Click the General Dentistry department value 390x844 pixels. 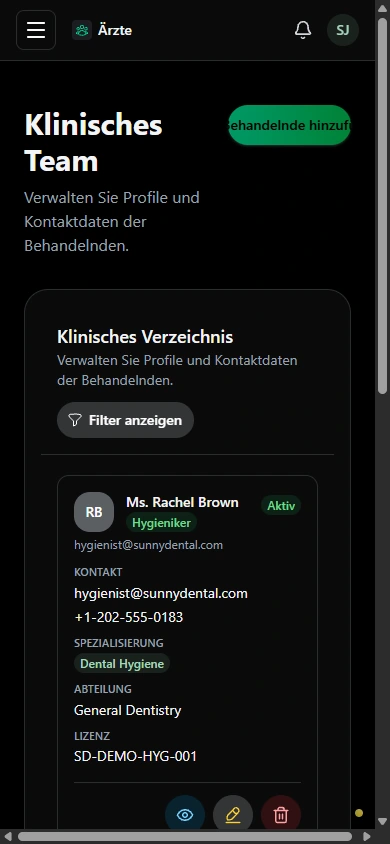pyautogui.click(x=127, y=711)
